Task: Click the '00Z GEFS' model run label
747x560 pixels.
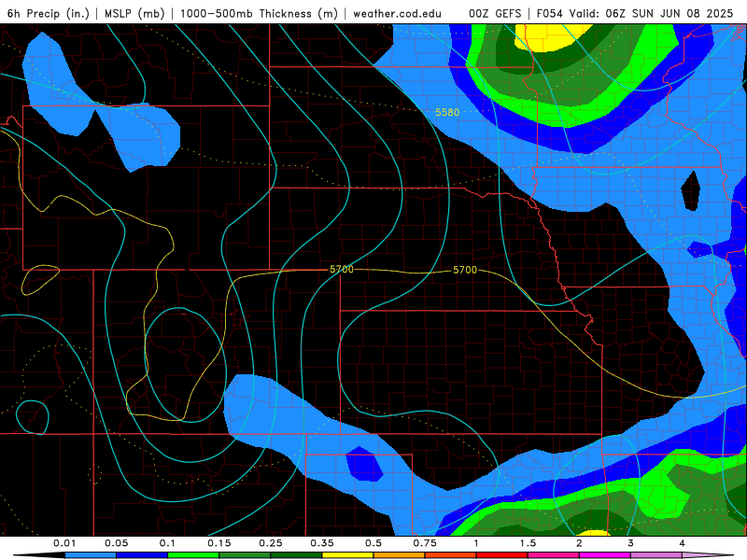Action: click(495, 13)
